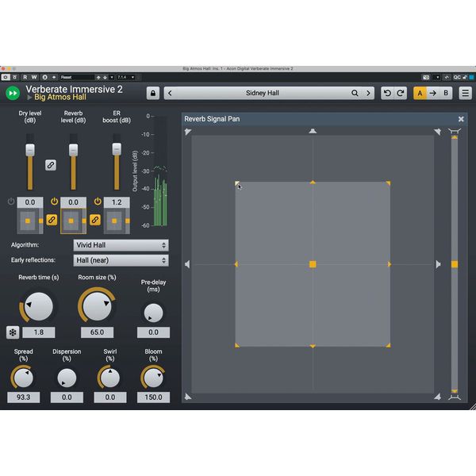Toggle Reverb level power button
The image size is (476, 476).
point(54,202)
